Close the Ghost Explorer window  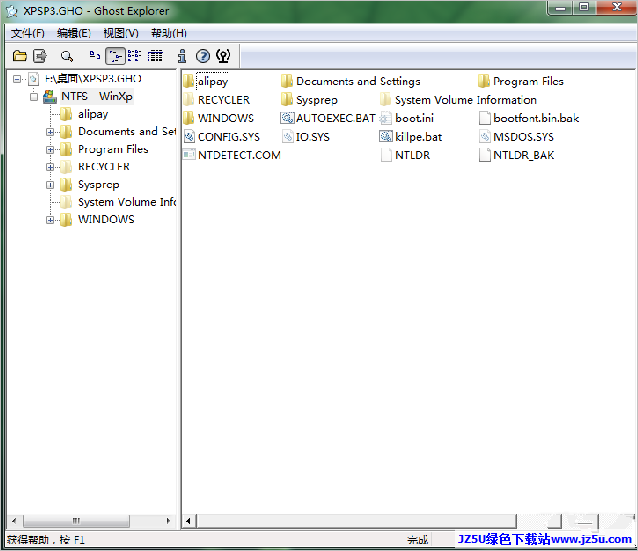pyautogui.click(x=616, y=8)
